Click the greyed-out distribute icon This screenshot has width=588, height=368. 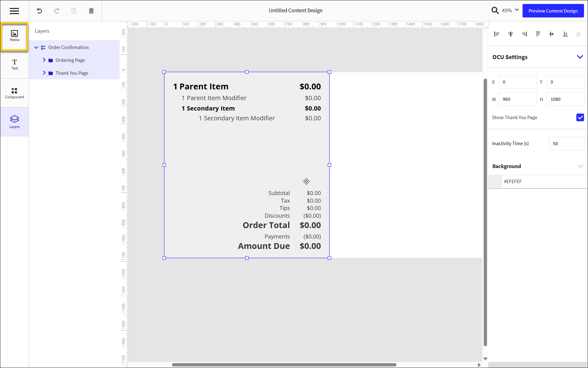(x=578, y=34)
